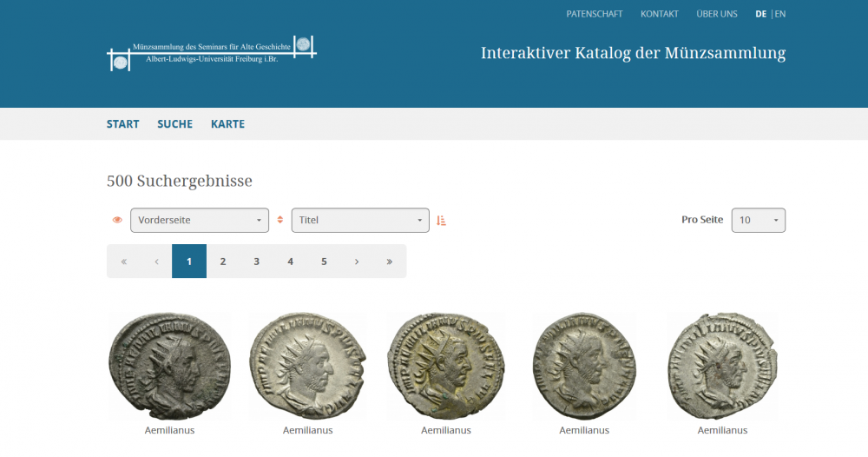This screenshot has width=868, height=457.
Task: Go to the previous page arrow
Action: [156, 262]
